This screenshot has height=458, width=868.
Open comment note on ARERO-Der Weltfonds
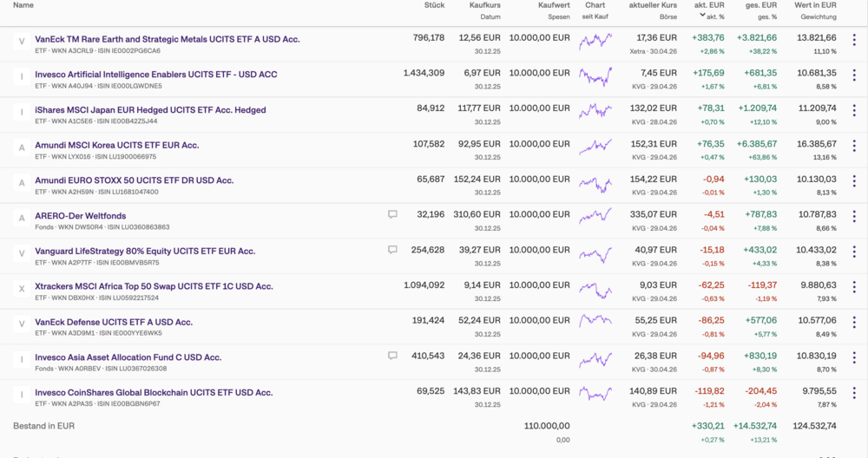click(x=392, y=214)
